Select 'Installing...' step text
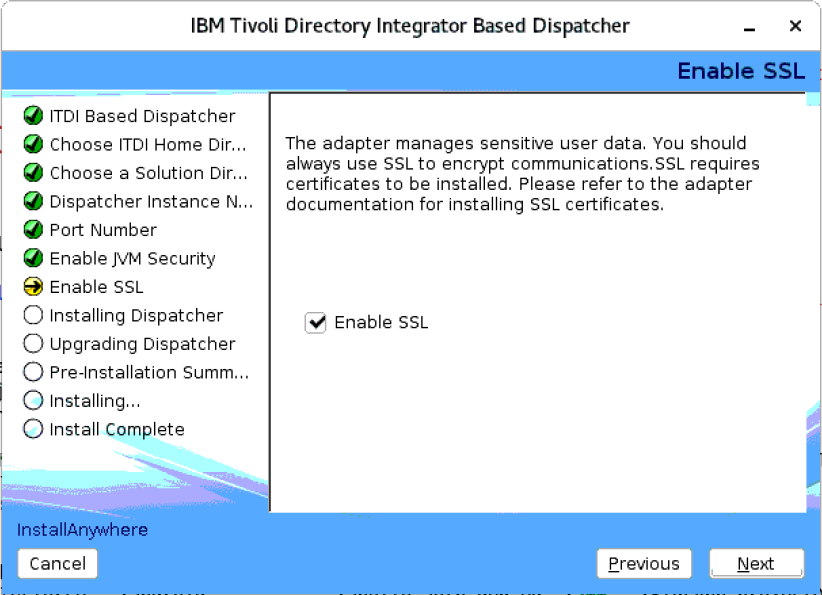This screenshot has width=822, height=595. coord(95,401)
